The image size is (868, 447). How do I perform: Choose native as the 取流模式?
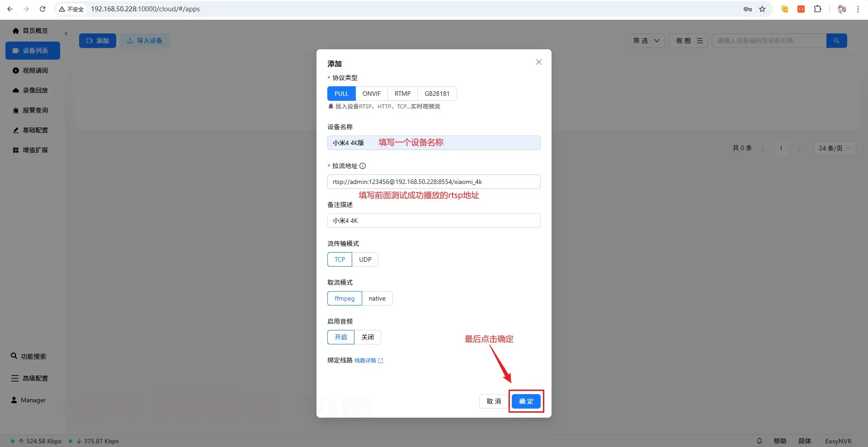[x=377, y=298]
